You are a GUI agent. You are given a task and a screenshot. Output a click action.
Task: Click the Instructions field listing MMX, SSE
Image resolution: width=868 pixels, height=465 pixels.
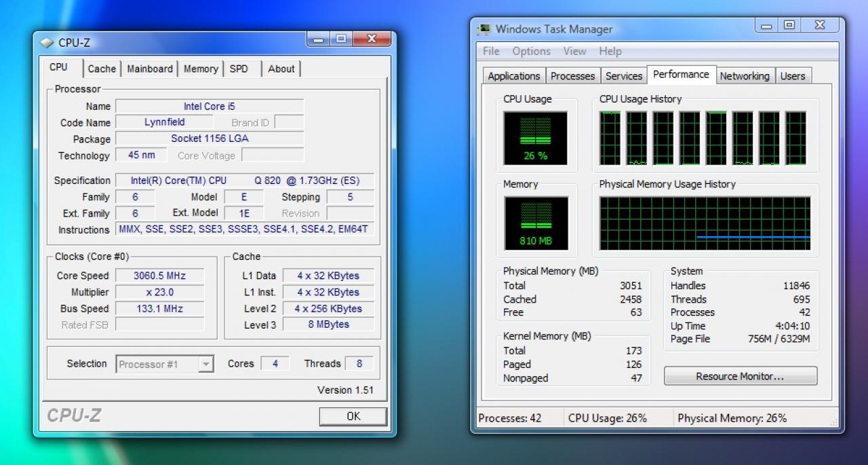click(x=245, y=229)
